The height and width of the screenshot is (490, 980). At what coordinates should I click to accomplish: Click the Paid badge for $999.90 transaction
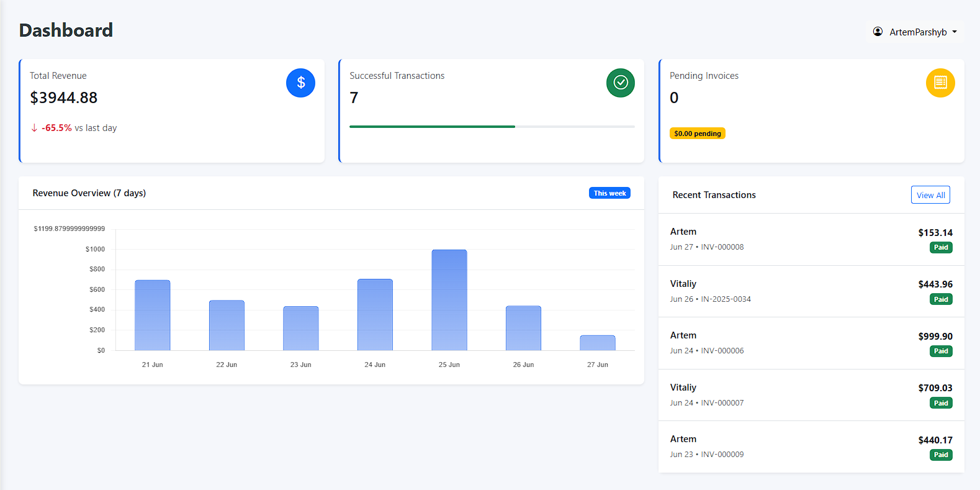(941, 351)
